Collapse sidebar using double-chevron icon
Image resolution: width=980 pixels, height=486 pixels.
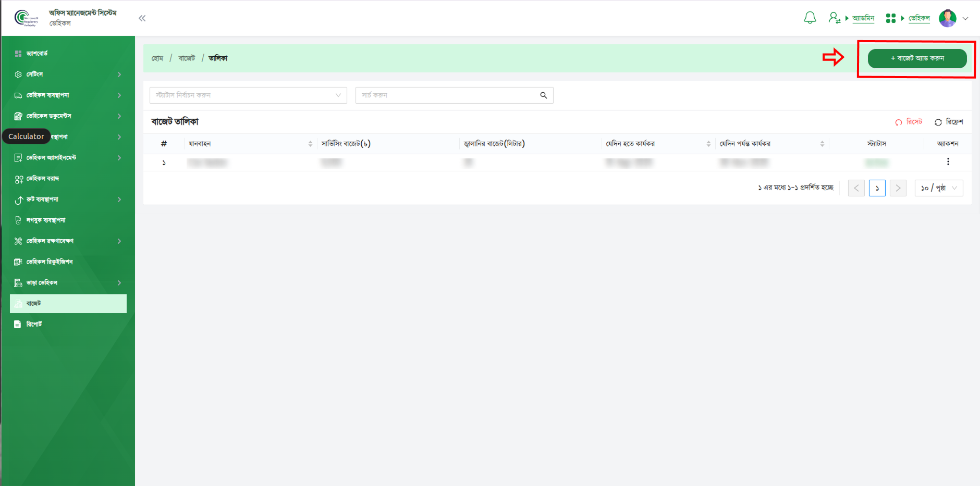(x=142, y=18)
